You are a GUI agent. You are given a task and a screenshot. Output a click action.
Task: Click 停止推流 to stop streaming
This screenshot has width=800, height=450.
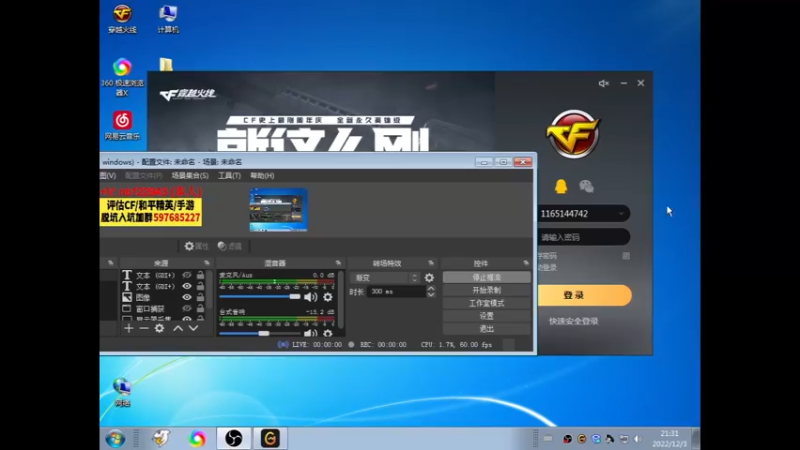487,277
